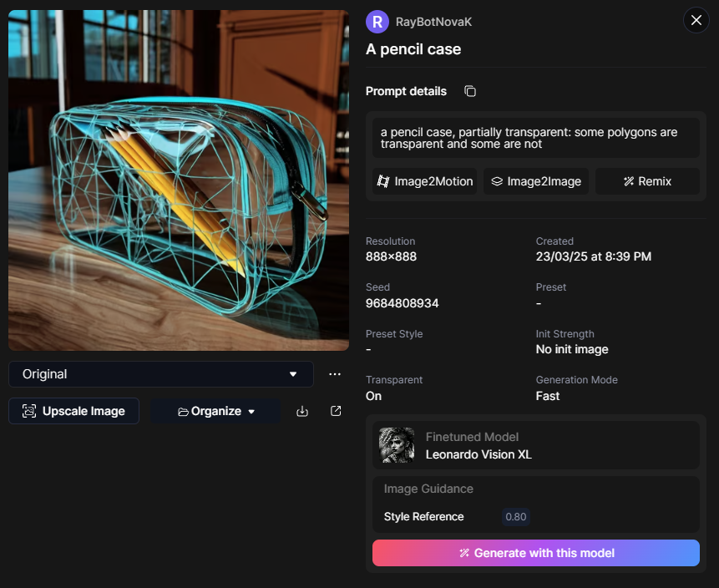
Task: Click the 'A pencil case' title
Action: click(x=413, y=49)
